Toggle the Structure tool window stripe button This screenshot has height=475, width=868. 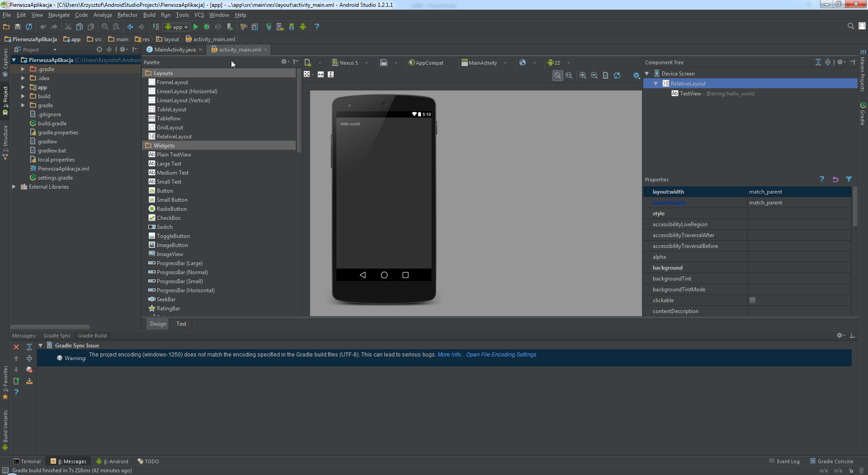5,142
